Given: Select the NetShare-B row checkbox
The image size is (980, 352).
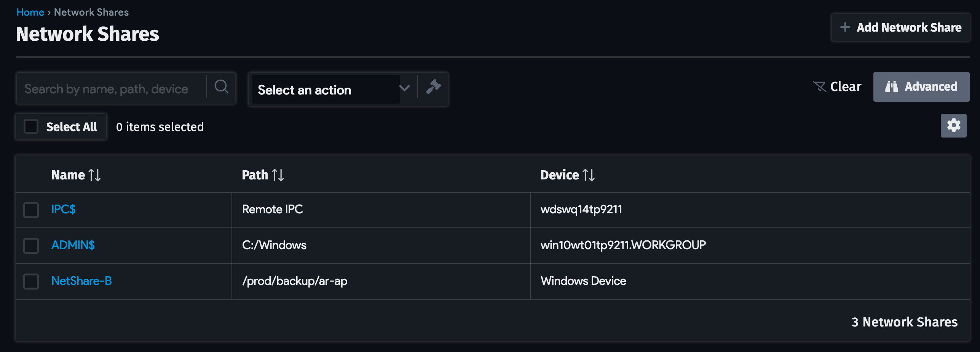Looking at the screenshot, I should [31, 281].
